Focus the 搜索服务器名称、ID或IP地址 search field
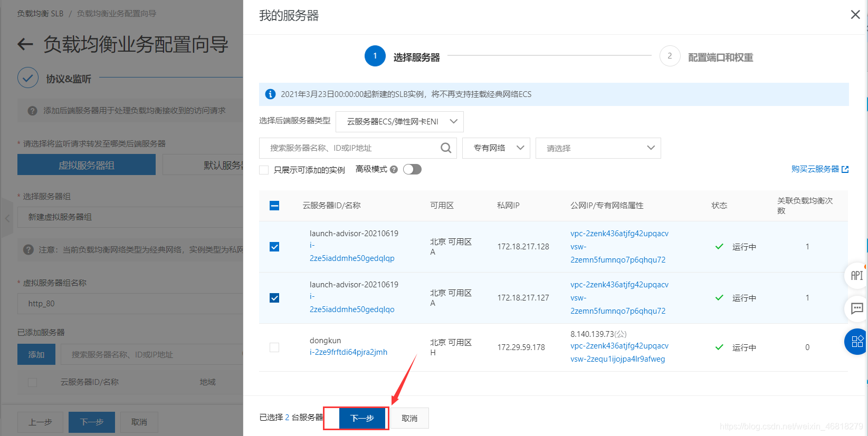Screen dimensions: 868x436 coord(358,148)
